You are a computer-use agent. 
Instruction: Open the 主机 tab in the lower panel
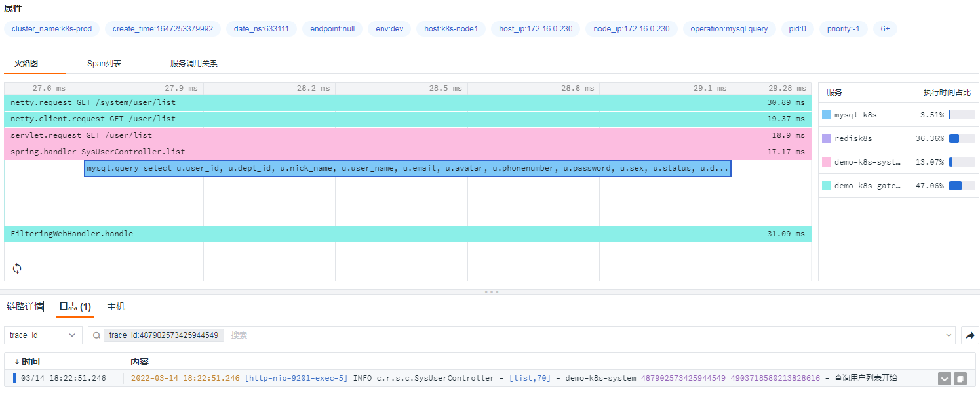pyautogui.click(x=116, y=306)
